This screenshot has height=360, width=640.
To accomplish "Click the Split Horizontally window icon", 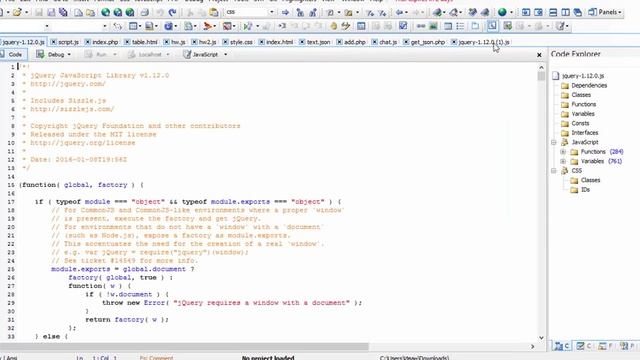I will (x=553, y=12).
